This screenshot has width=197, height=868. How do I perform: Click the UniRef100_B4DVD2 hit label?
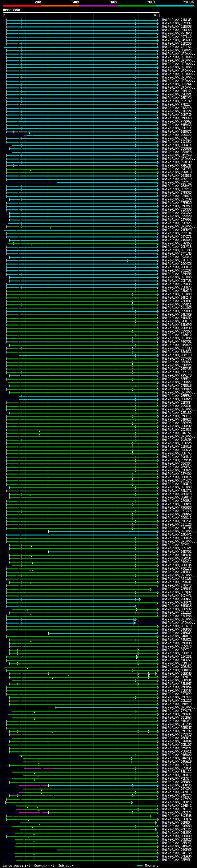pyautogui.click(x=177, y=551)
